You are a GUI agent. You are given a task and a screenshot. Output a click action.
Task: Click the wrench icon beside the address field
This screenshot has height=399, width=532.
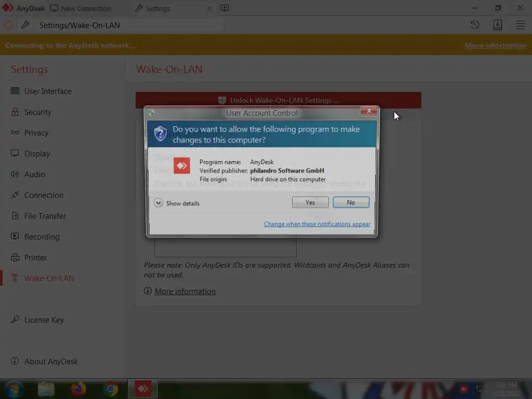(x=25, y=25)
